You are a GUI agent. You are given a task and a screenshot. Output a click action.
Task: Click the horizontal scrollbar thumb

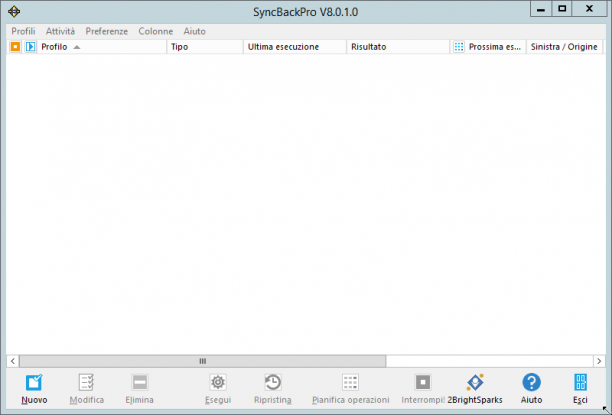(203, 361)
